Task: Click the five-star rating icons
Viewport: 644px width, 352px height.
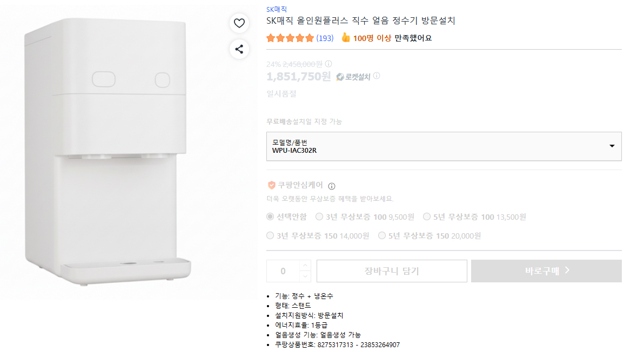Action: (290, 38)
